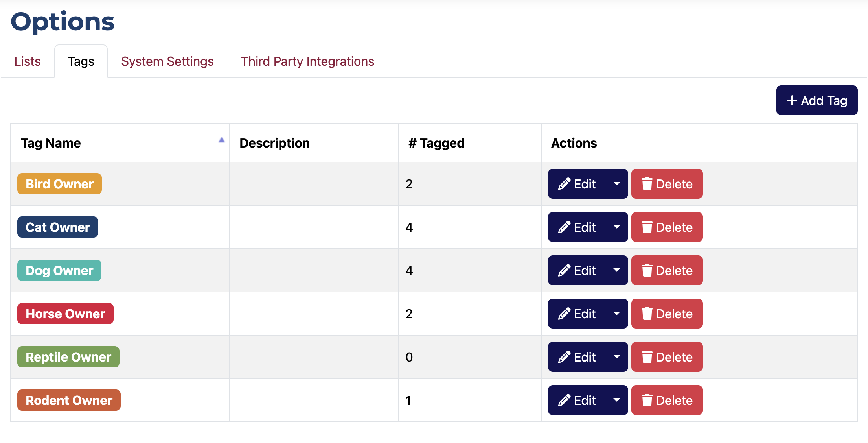Sort by the Tag Name column arrow
The image size is (868, 443).
click(222, 140)
